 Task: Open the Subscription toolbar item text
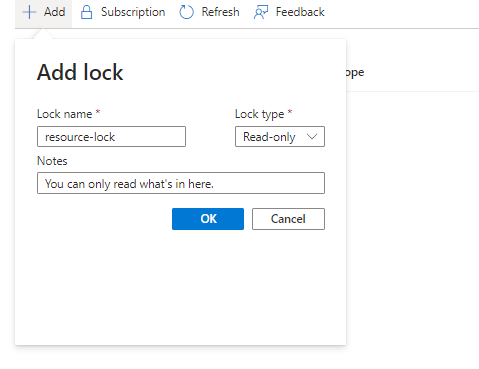(x=133, y=12)
